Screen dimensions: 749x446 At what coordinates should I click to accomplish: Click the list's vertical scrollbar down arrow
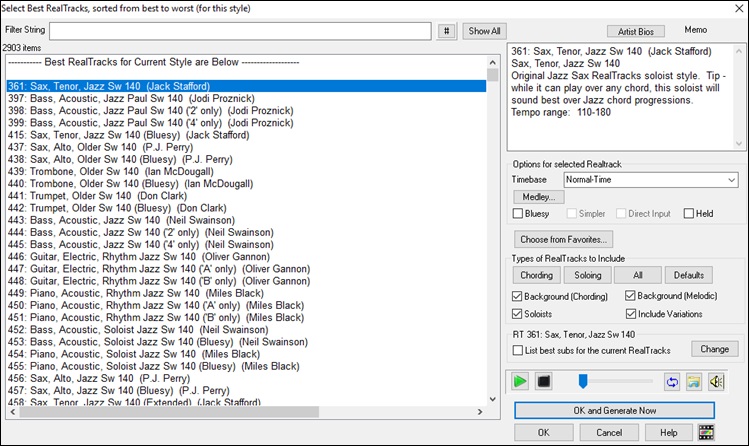(492, 399)
